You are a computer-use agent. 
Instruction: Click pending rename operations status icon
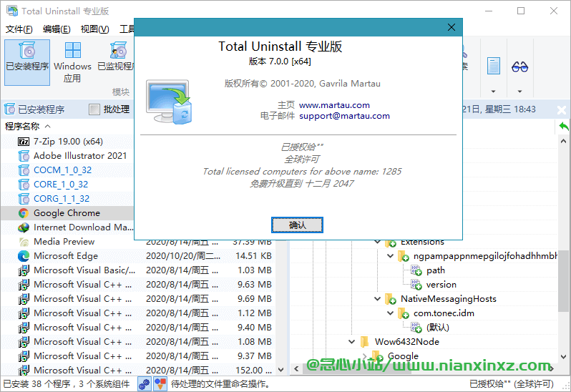(160, 384)
